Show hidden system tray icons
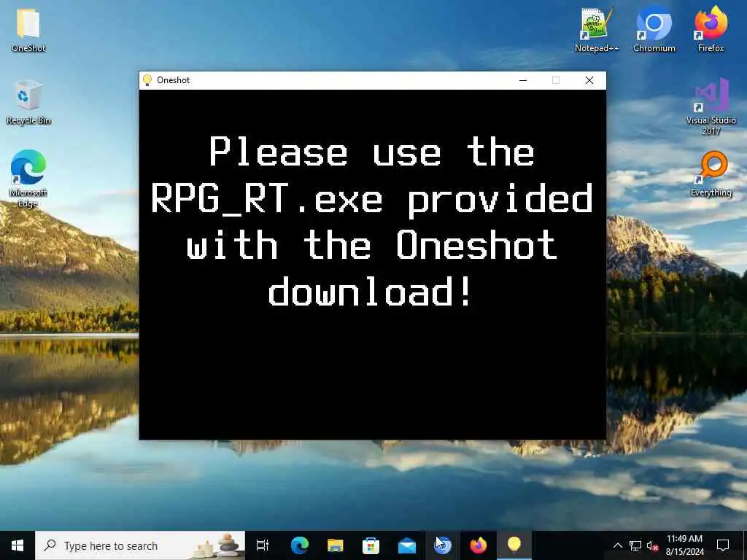747x560 pixels. click(x=617, y=545)
